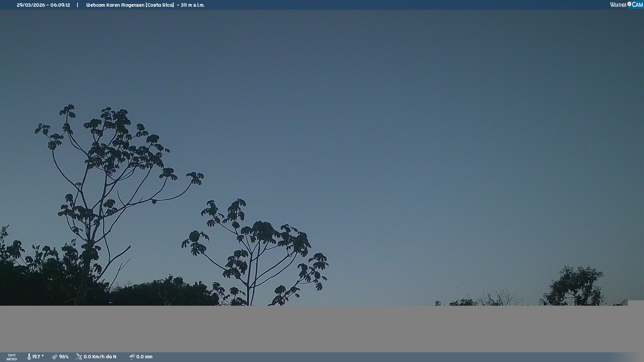Click the 96% humidity value
Viewport: 644px width, 362px height.
tap(64, 357)
